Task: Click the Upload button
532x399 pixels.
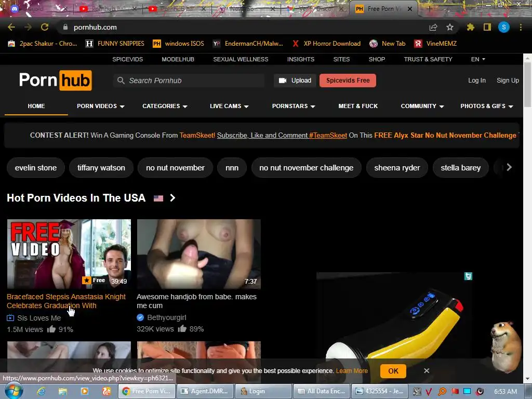Action: [x=295, y=81]
